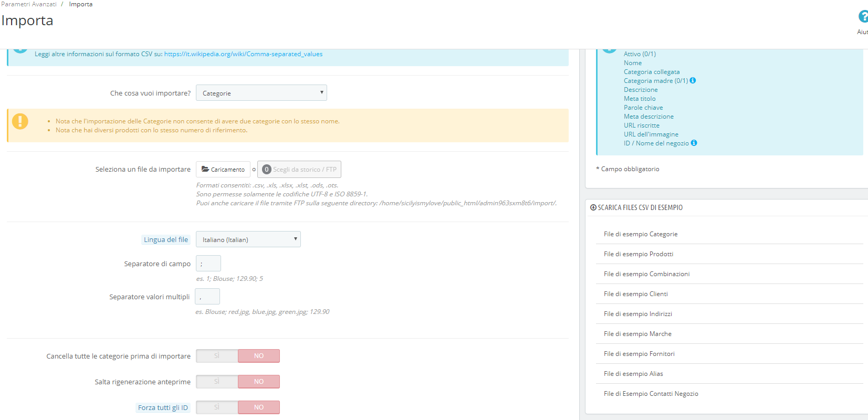Click 'Scegli da storico / FTP' button
868x420 pixels.
click(299, 170)
